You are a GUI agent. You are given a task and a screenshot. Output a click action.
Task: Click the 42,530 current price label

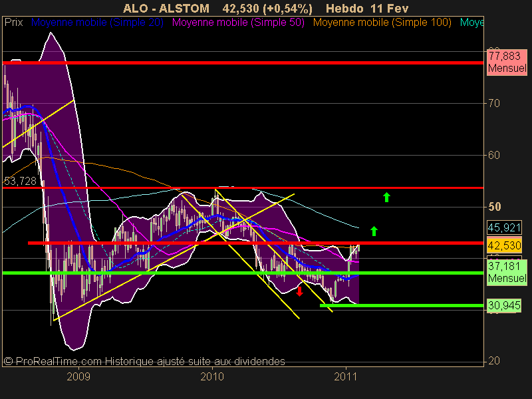[x=505, y=245]
